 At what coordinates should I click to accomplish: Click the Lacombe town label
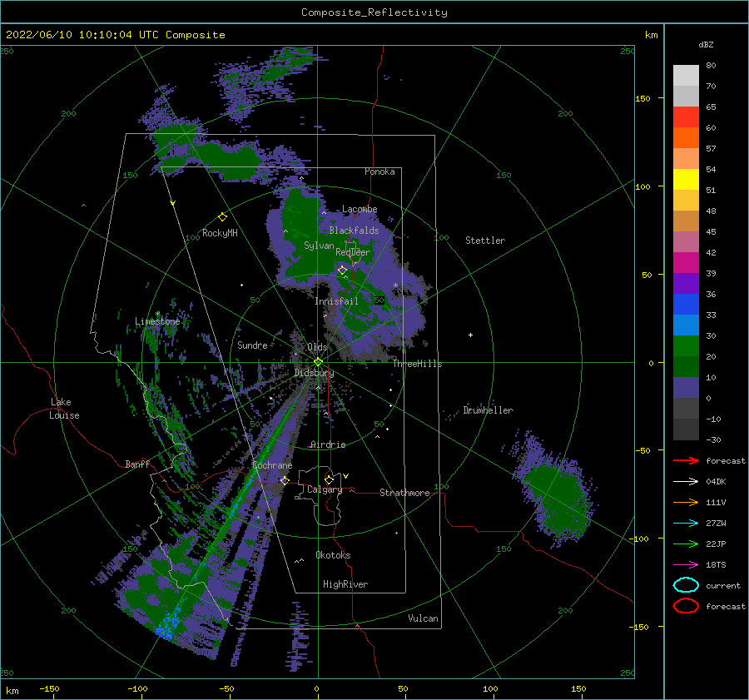(360, 209)
